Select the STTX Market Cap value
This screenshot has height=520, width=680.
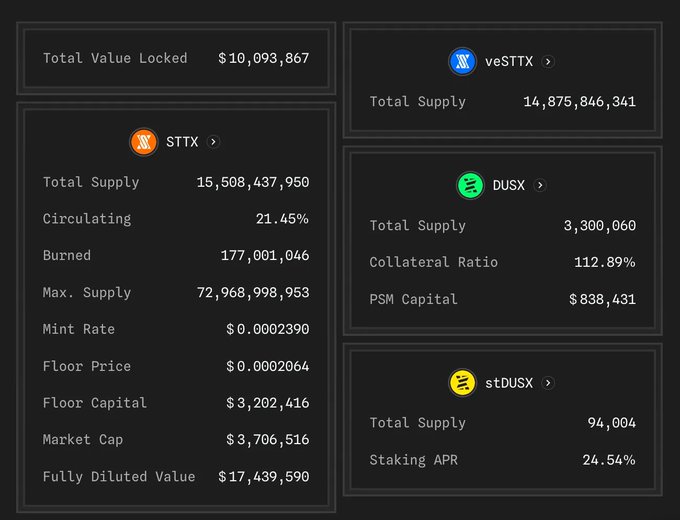point(267,439)
